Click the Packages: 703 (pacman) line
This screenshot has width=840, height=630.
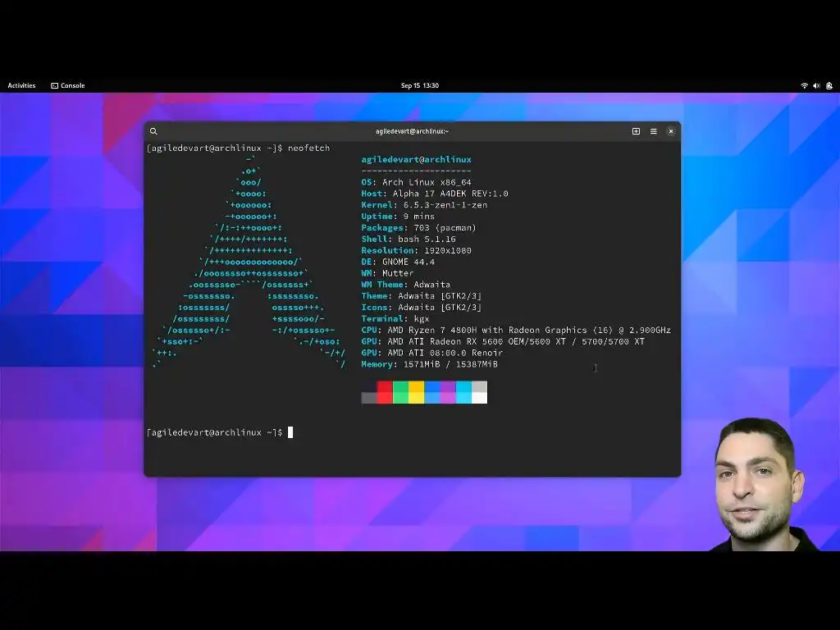coord(419,228)
